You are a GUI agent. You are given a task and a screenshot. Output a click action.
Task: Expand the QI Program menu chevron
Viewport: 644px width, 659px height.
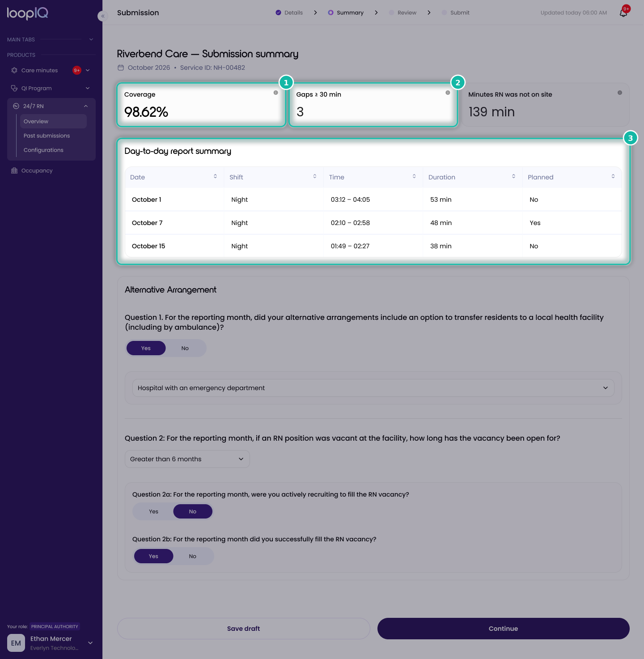88,88
